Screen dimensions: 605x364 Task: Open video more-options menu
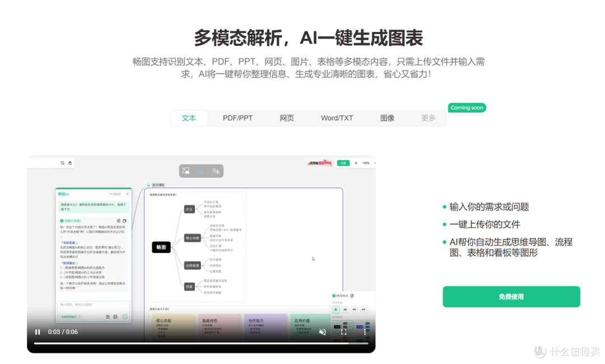(365, 332)
